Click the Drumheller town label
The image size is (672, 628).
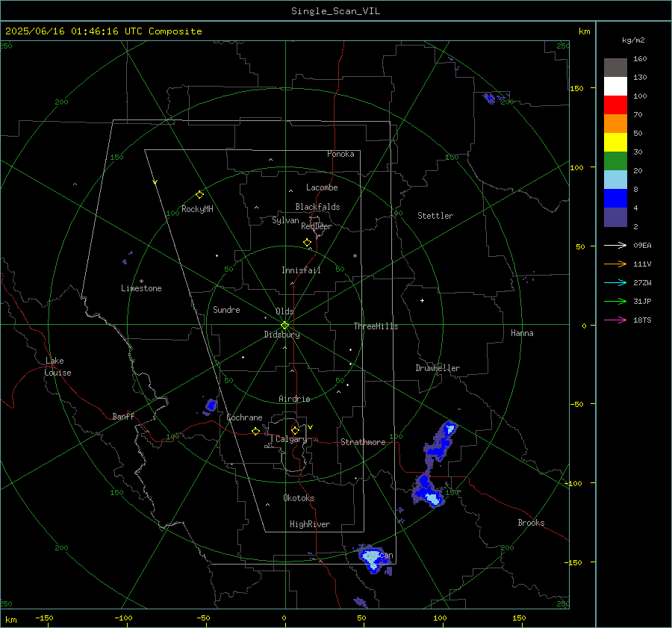coord(438,368)
